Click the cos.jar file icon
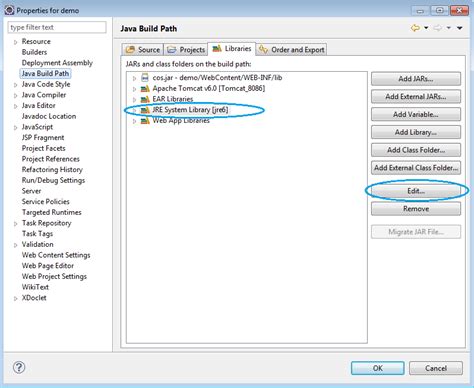This screenshot has height=388, width=474. tap(145, 78)
